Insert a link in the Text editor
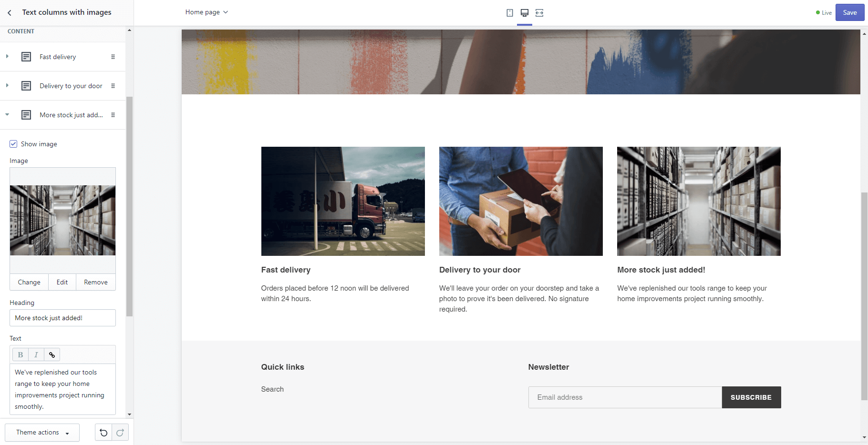 pos(52,354)
